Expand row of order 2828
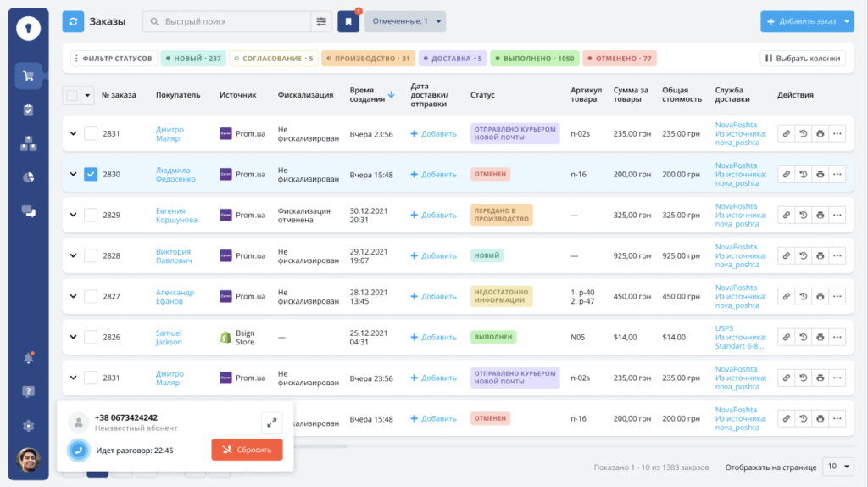 73,255
